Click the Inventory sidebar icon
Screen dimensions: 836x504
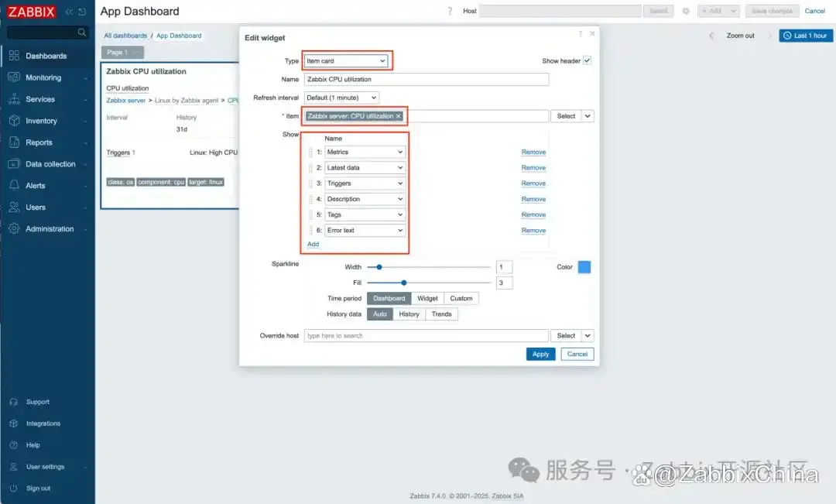(x=15, y=121)
